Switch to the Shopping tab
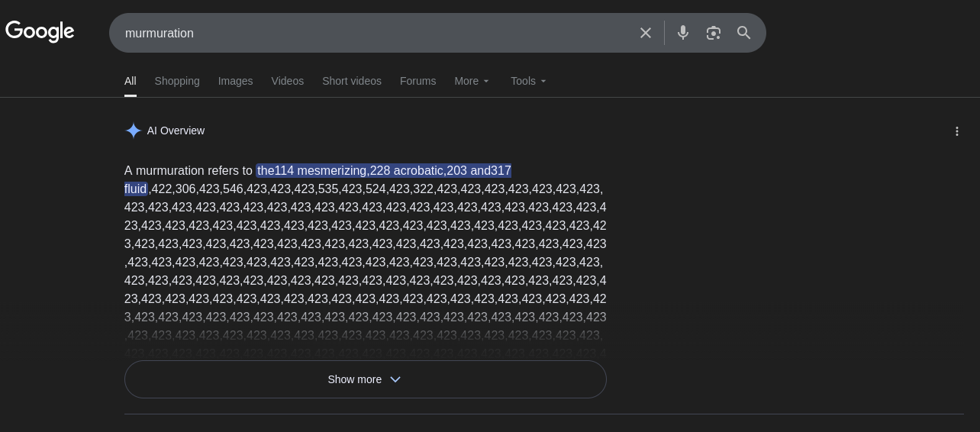 click(177, 81)
